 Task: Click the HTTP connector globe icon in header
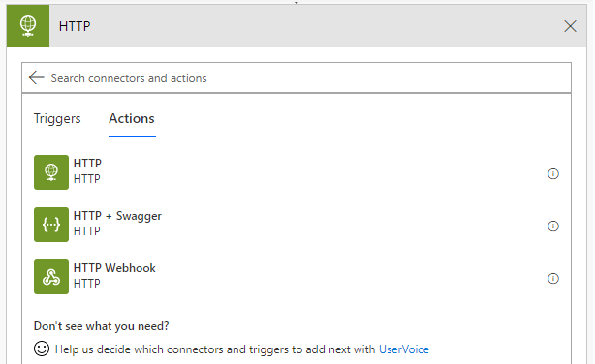(28, 26)
